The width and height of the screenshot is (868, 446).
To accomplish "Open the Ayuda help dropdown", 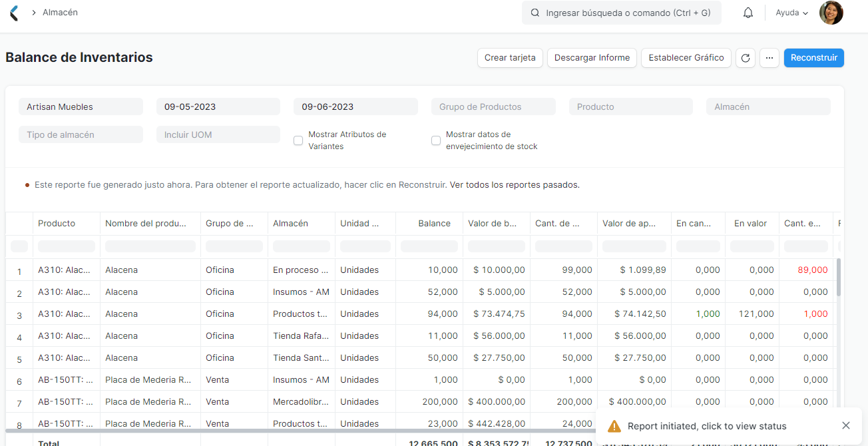I will pyautogui.click(x=791, y=13).
